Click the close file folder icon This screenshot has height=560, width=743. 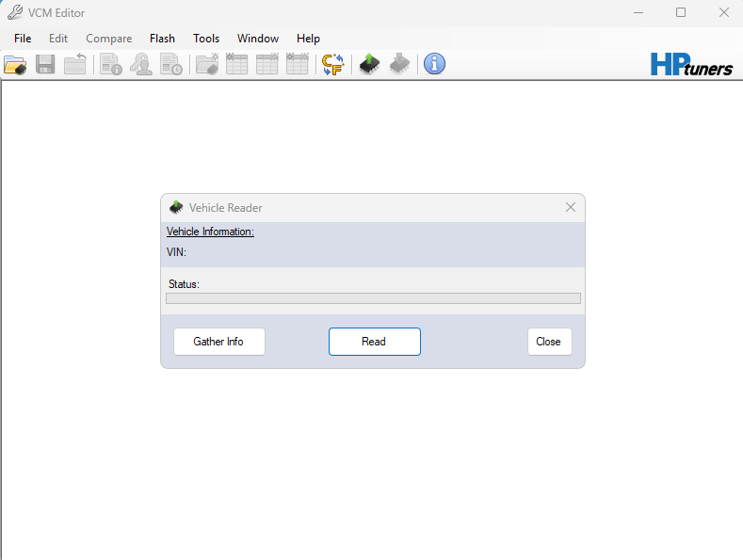click(75, 64)
